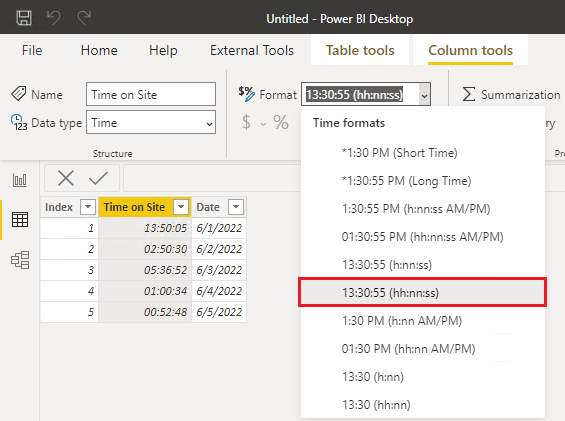Viewport: 565px width, 421px height.
Task: Click cell 00:52:48 in Time on Site
Action: [x=145, y=312]
